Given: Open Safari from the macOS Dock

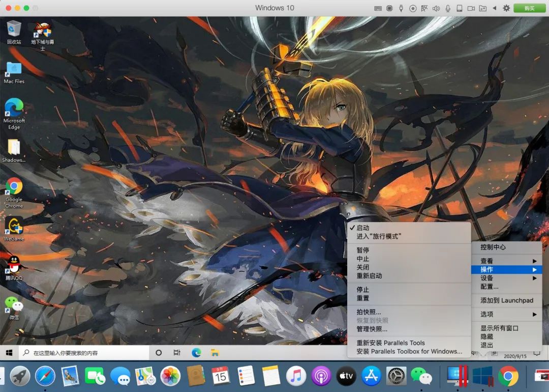Looking at the screenshot, I should [x=45, y=376].
